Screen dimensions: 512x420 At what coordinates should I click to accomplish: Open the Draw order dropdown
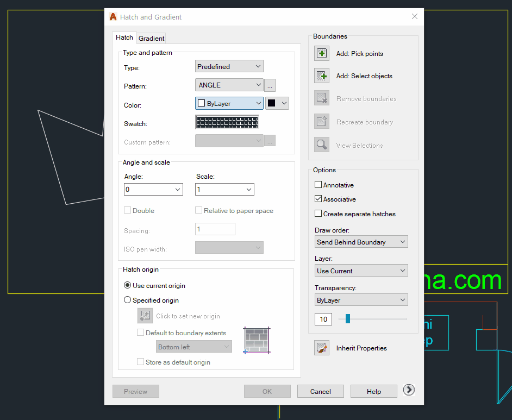click(361, 242)
